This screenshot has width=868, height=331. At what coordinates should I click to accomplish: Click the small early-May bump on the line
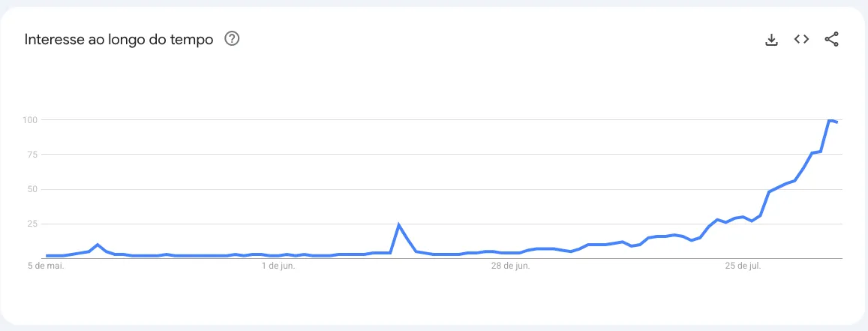tap(98, 245)
